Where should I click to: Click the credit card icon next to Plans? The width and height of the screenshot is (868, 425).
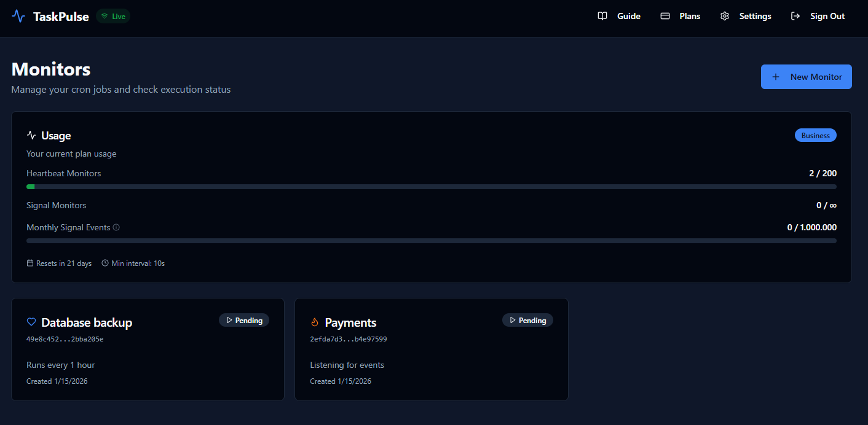point(665,16)
